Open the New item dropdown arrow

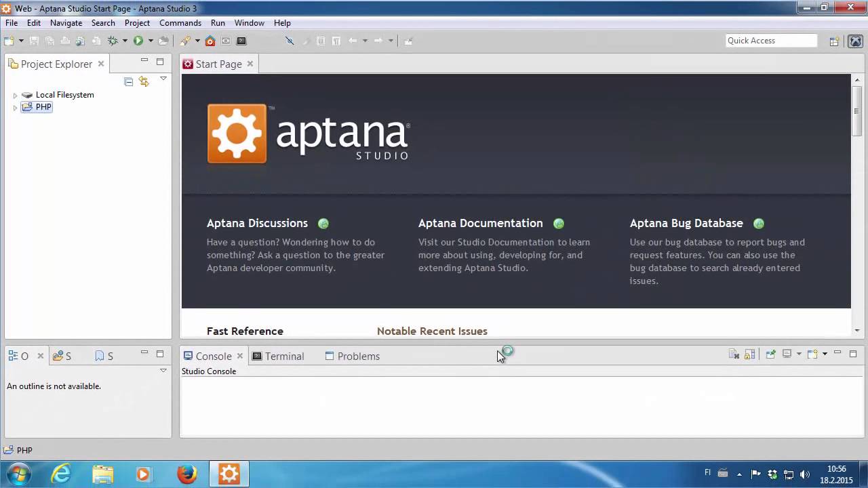pyautogui.click(x=21, y=41)
